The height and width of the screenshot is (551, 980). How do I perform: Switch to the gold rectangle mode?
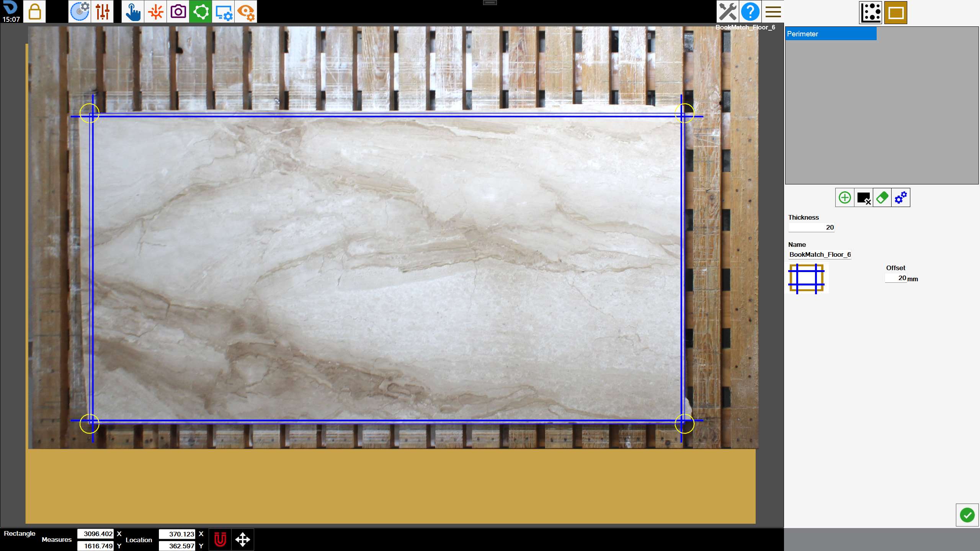pyautogui.click(x=896, y=13)
